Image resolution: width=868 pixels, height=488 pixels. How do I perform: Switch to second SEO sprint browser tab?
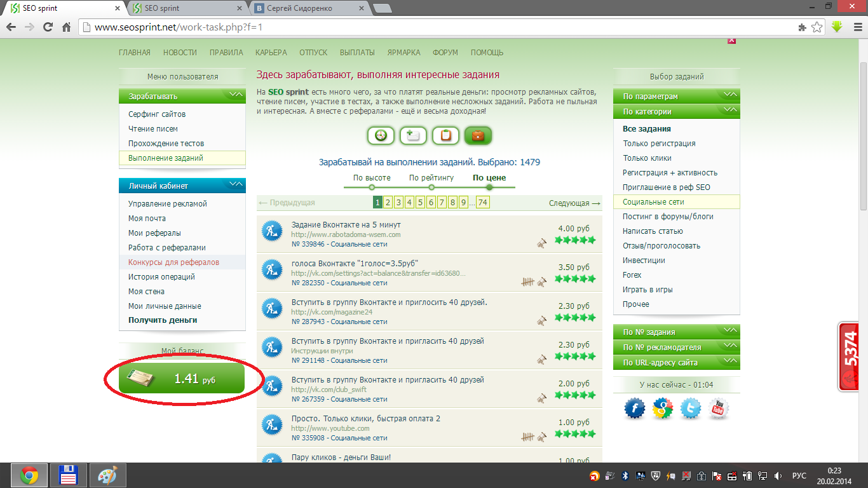click(x=188, y=8)
